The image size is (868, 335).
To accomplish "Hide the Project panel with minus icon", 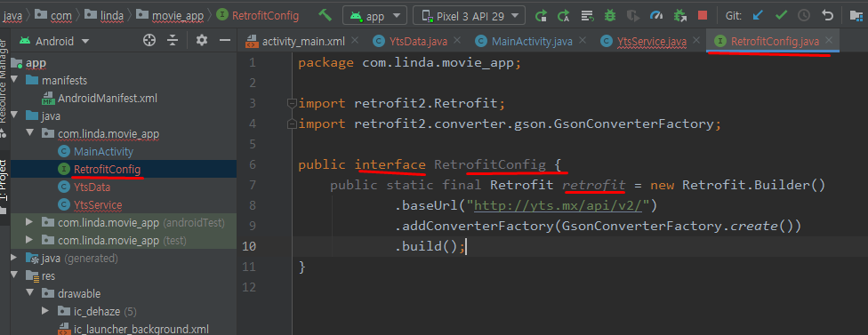I will click(225, 40).
